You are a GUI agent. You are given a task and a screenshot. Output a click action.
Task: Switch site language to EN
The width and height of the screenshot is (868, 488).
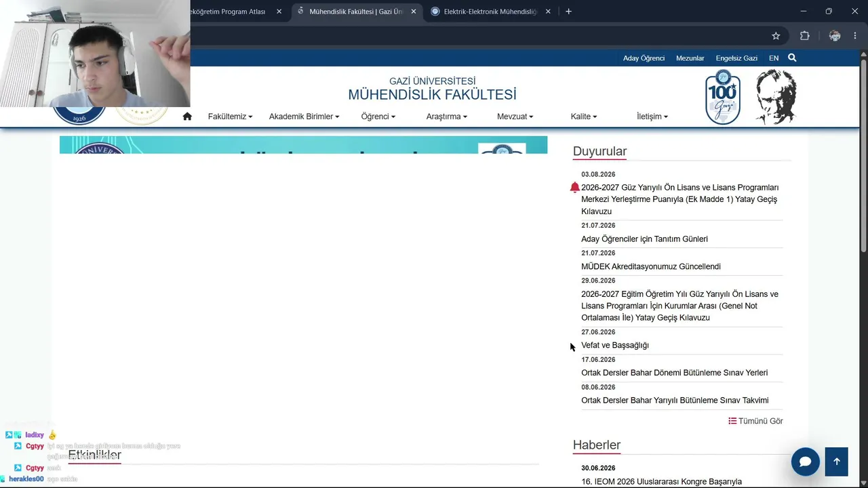point(774,58)
